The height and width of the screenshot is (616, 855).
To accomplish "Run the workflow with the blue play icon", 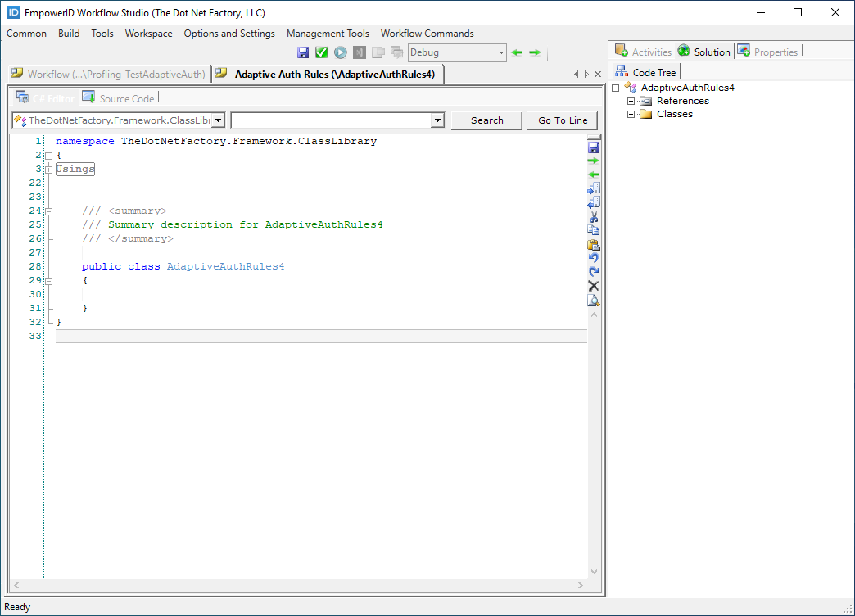I will pyautogui.click(x=340, y=52).
